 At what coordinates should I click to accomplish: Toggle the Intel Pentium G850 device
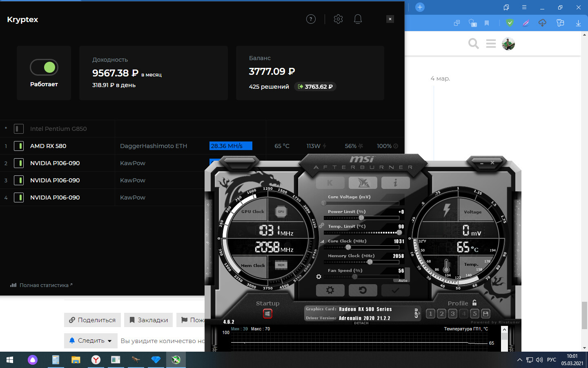[x=19, y=129]
